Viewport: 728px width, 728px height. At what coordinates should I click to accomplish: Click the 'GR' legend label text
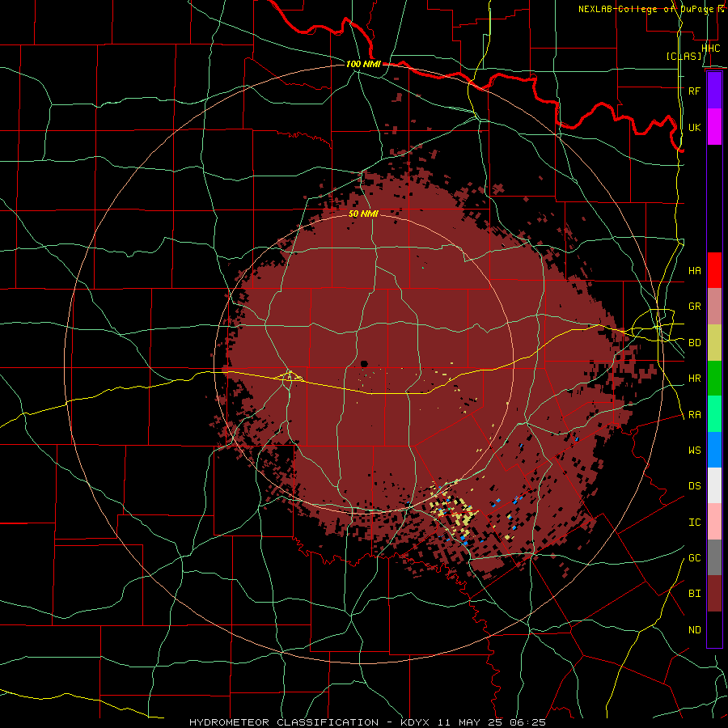pos(694,307)
